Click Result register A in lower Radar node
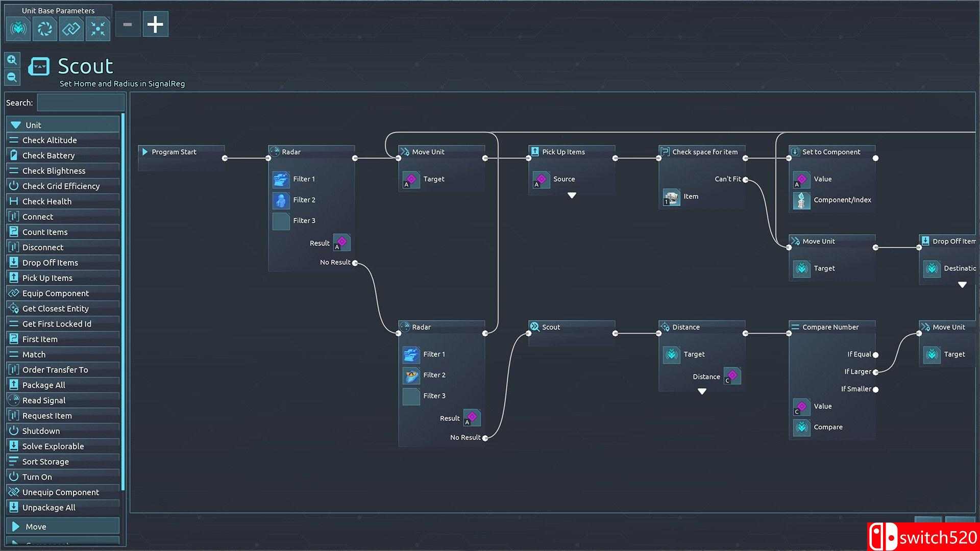This screenshot has height=551, width=980. click(x=472, y=417)
